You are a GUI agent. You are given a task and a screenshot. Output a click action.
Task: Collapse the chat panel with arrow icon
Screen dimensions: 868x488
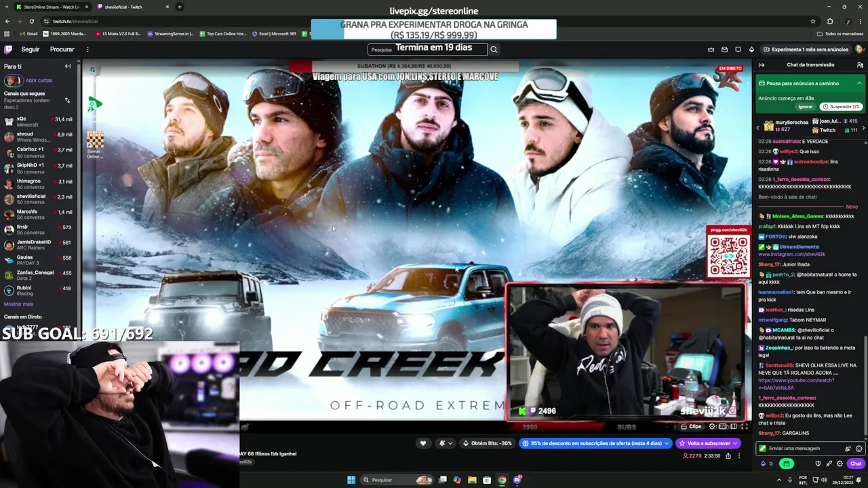[762, 65]
